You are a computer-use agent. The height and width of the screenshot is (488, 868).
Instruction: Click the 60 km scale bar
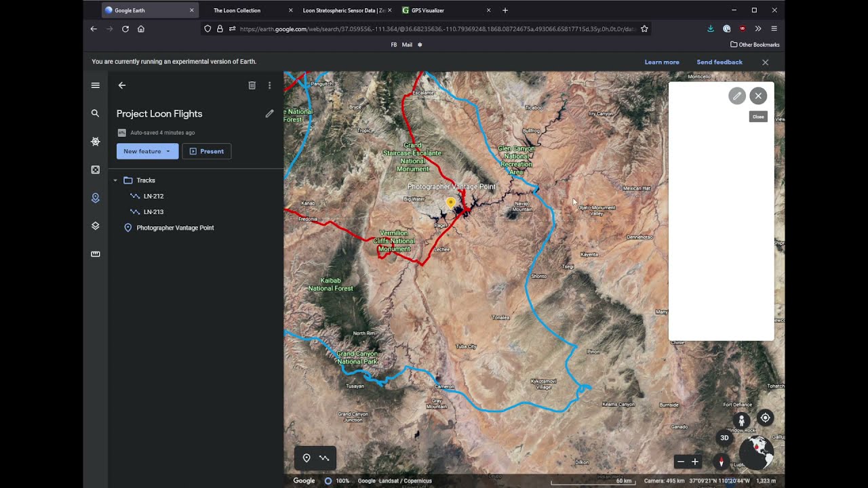pos(592,482)
